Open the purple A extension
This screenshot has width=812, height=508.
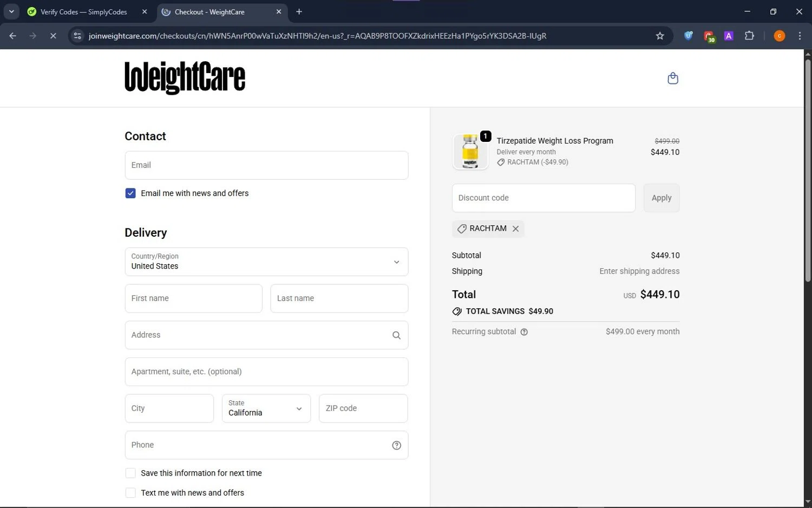tap(729, 36)
